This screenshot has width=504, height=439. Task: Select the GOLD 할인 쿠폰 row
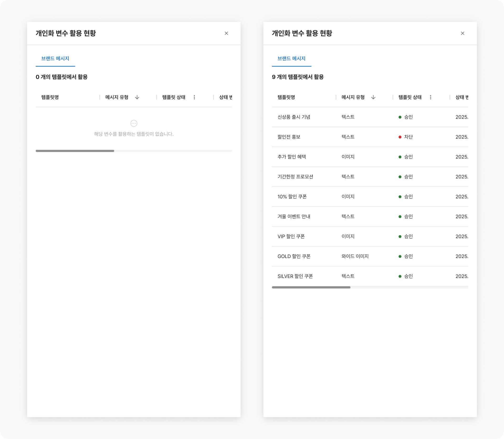click(294, 256)
